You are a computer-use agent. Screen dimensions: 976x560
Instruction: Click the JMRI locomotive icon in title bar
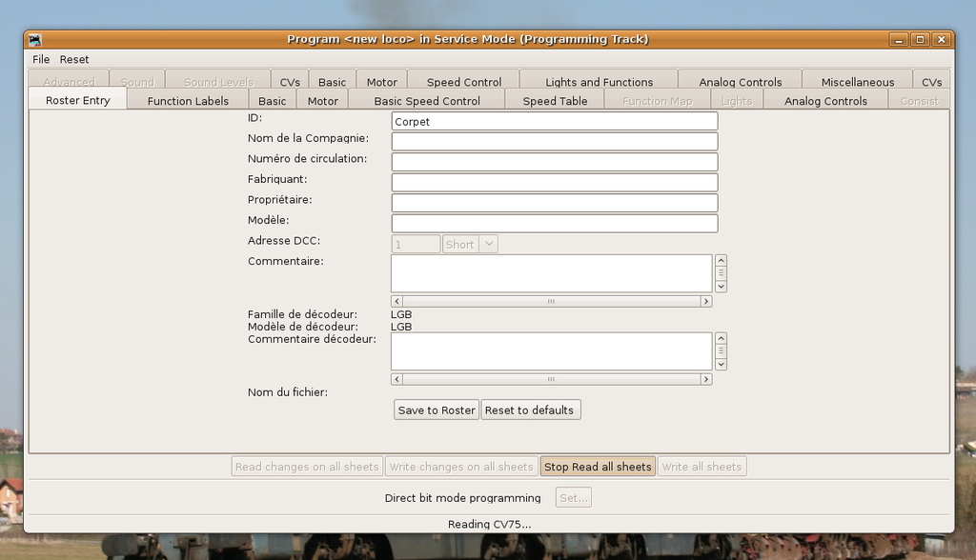(35, 40)
